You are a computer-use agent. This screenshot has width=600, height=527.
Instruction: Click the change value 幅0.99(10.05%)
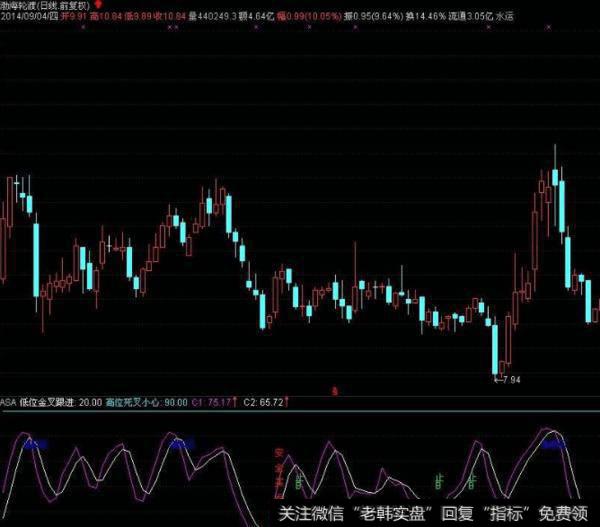click(309, 16)
